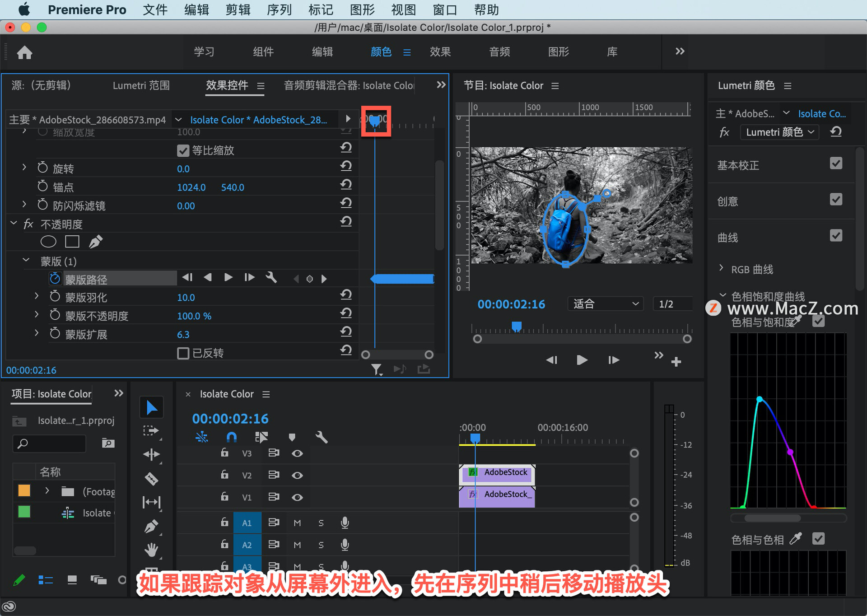This screenshot has height=616, width=867.
Task: Open the zoom level 适合 dropdown
Action: (x=605, y=304)
